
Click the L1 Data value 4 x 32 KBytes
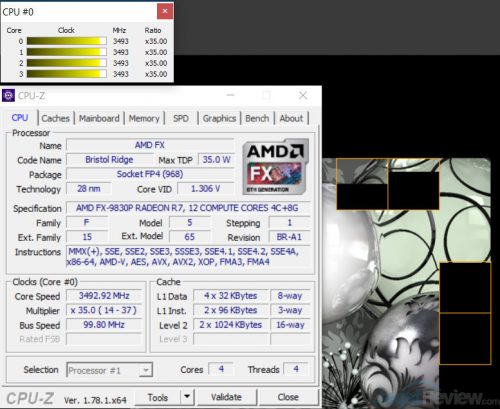click(x=231, y=296)
